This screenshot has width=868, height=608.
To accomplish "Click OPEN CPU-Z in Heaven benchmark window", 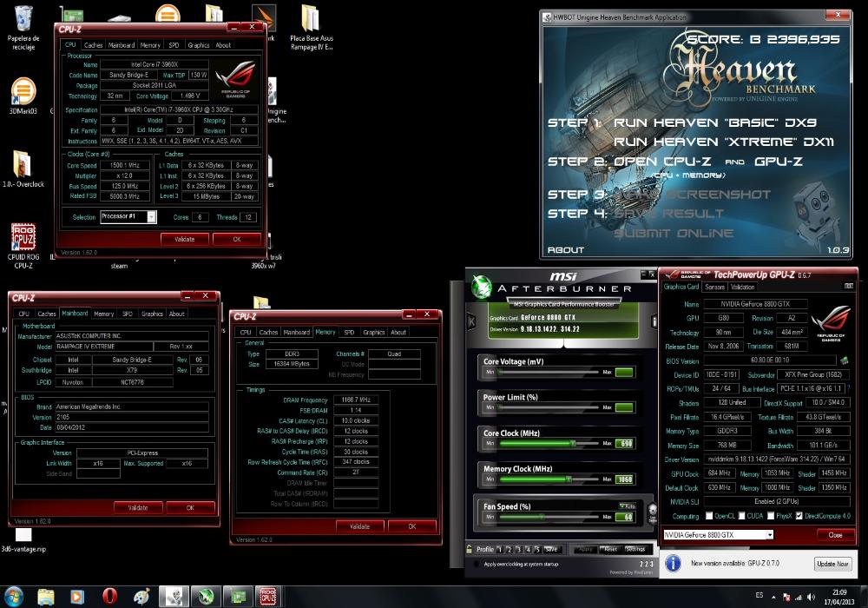I will click(662, 162).
